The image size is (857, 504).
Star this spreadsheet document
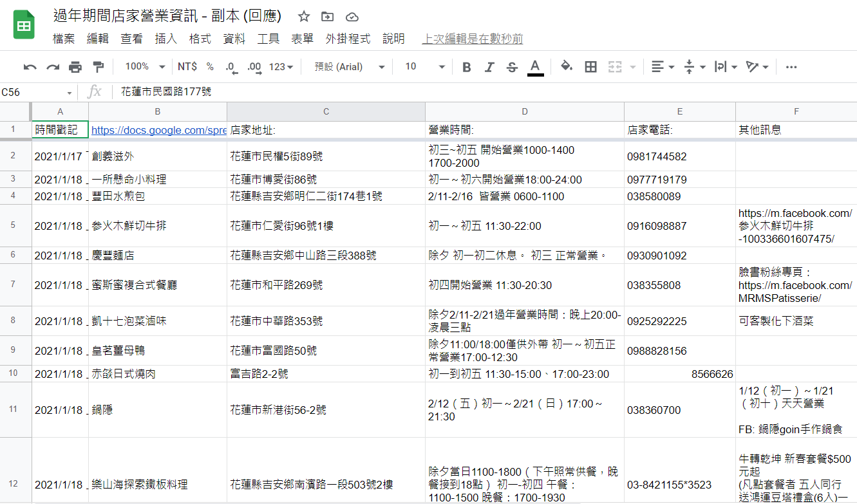(304, 17)
